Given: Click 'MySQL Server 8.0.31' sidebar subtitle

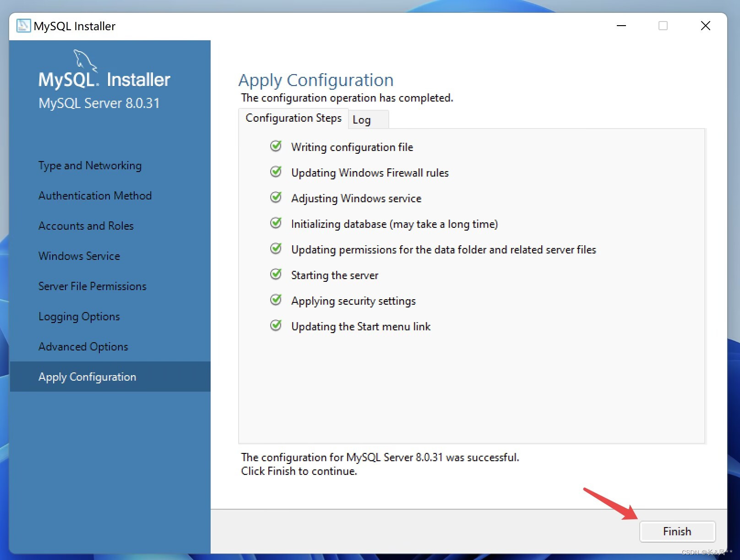Looking at the screenshot, I should click(x=99, y=103).
